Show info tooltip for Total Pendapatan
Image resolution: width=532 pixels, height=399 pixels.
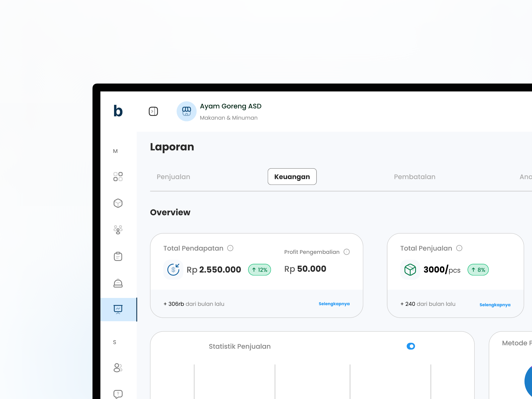click(230, 248)
